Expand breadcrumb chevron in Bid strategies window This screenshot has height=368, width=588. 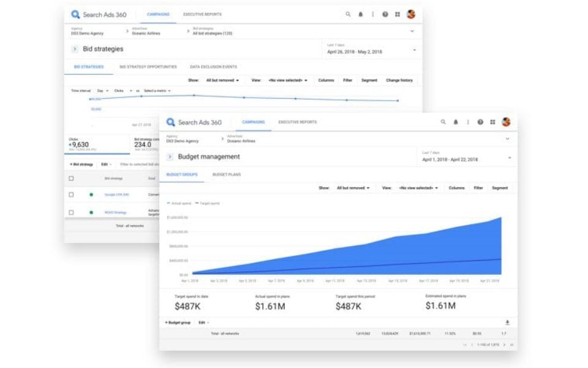(412, 31)
